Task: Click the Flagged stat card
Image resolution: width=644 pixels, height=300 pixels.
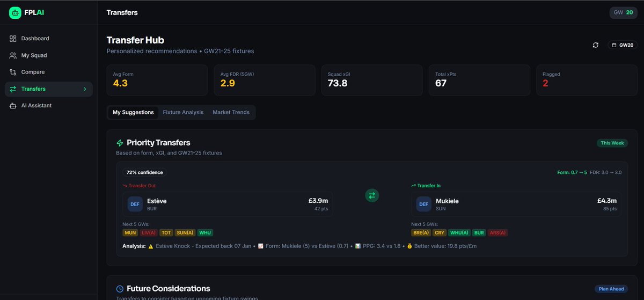Action: (587, 81)
